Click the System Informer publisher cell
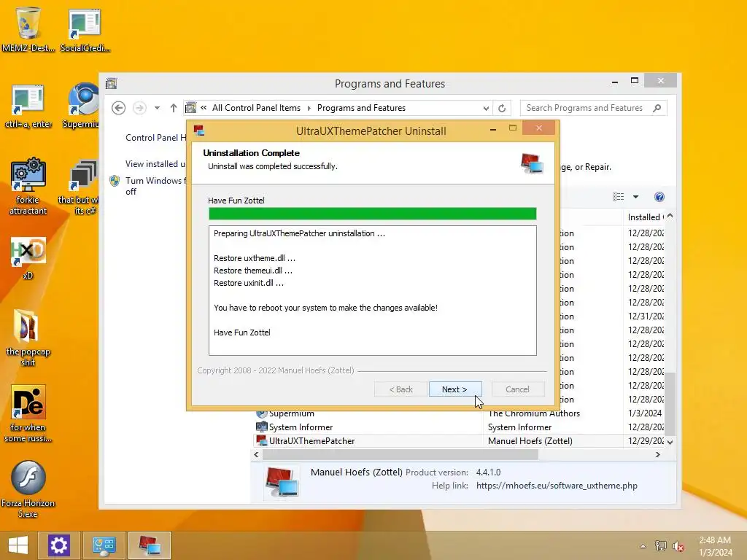This screenshot has height=560, width=747. pos(519,427)
